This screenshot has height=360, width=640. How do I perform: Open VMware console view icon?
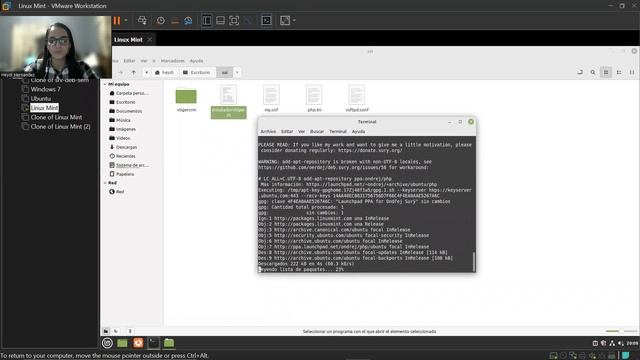(266, 20)
